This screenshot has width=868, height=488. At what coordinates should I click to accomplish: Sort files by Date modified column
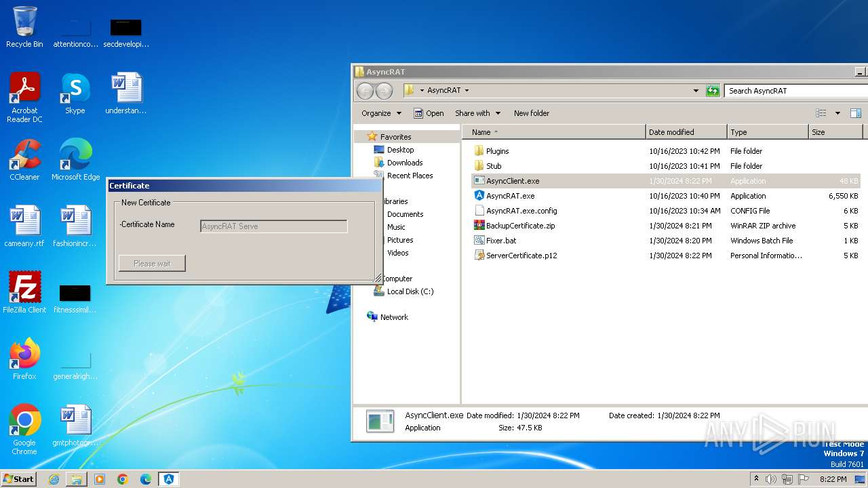(x=686, y=132)
